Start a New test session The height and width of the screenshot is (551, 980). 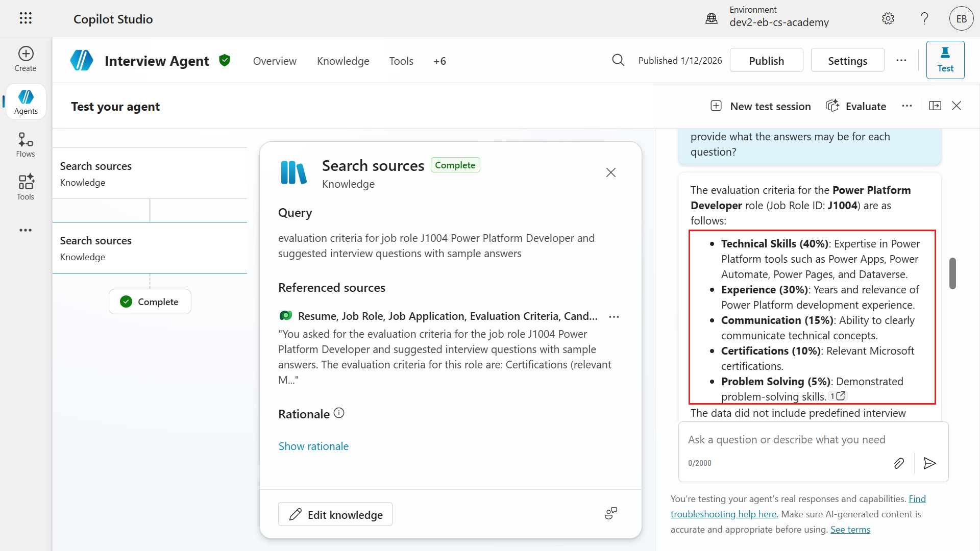(761, 106)
